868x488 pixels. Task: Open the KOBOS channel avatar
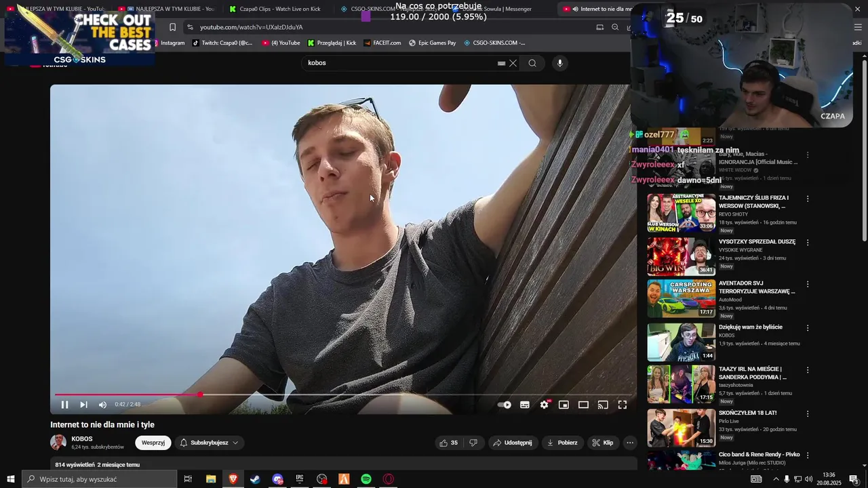58,443
